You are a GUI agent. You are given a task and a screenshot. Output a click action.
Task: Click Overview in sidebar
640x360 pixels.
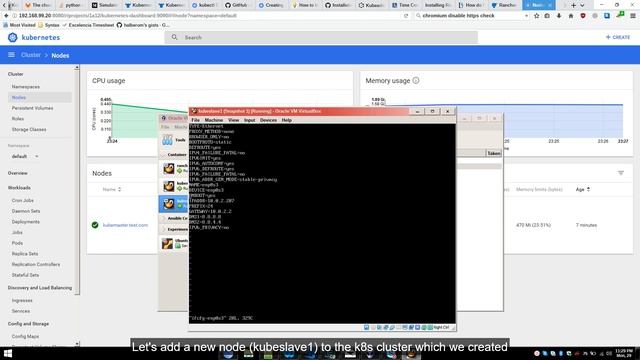pos(18,173)
